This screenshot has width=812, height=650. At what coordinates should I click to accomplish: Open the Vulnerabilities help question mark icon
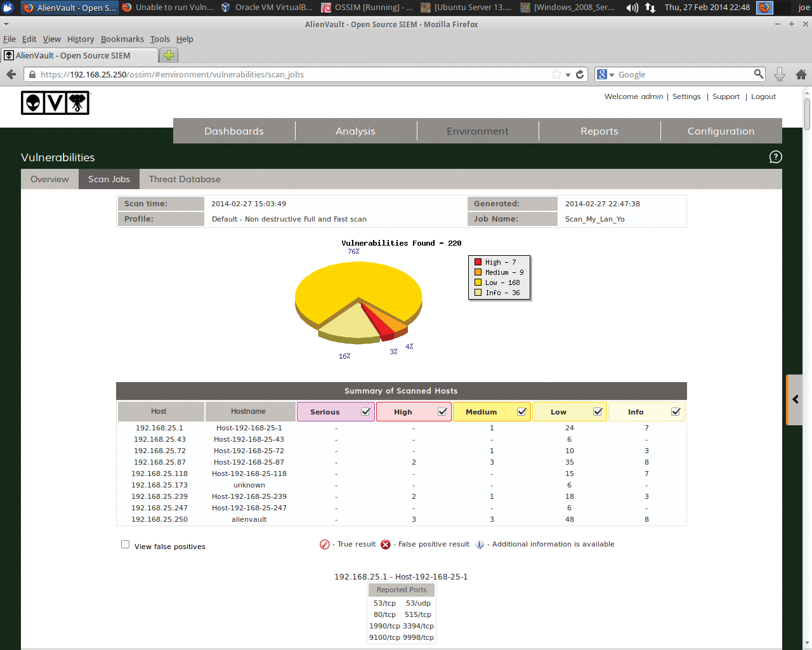(x=775, y=157)
